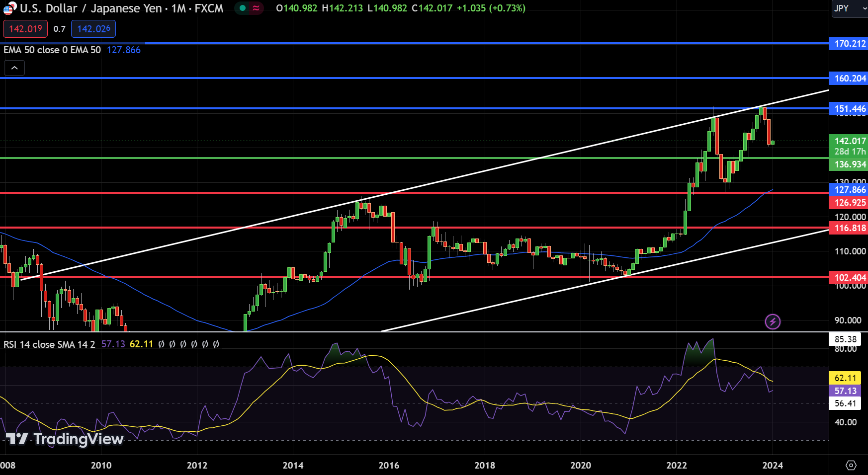
Task: Click the 116.818 red price label
Action: [849, 228]
